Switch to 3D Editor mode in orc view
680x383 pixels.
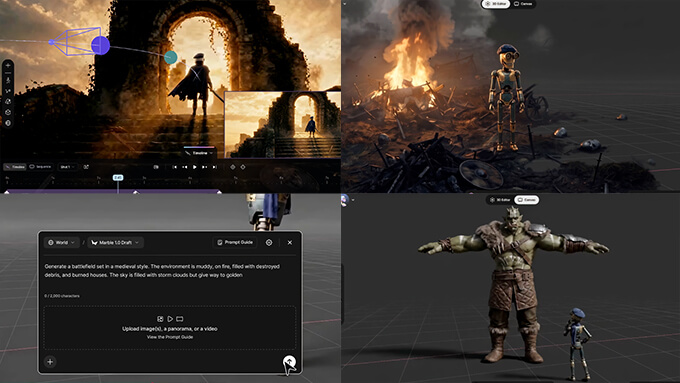[x=500, y=200]
